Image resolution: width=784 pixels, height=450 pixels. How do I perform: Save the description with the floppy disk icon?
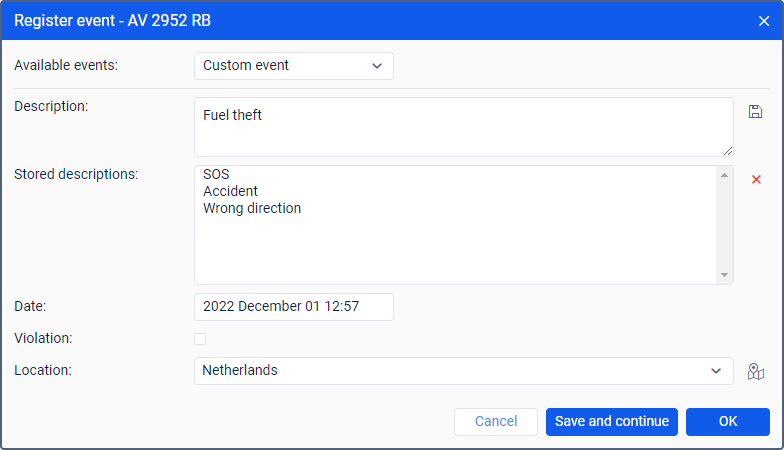(x=755, y=111)
